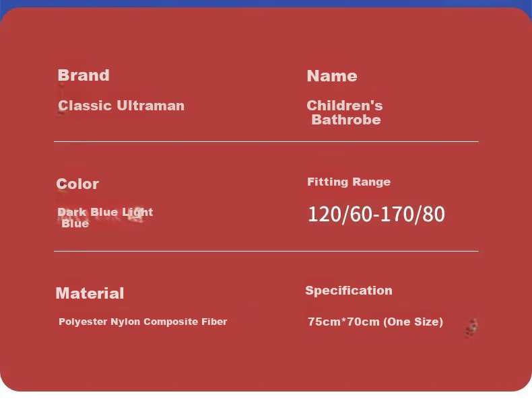Viewport: 532px width, 409px height.
Task: Select the 75cm*70cm (One Size) value
Action: [x=375, y=322]
